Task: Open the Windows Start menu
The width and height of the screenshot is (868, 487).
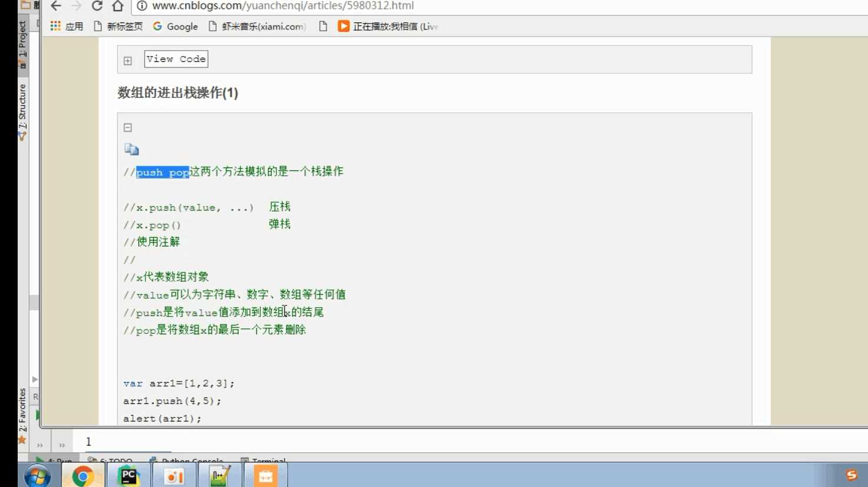Action: tap(37, 476)
